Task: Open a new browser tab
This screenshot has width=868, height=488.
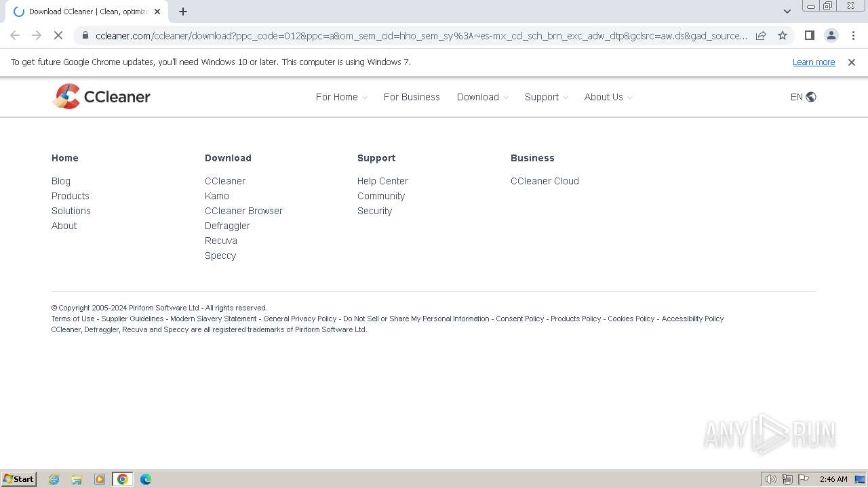Action: pos(183,12)
